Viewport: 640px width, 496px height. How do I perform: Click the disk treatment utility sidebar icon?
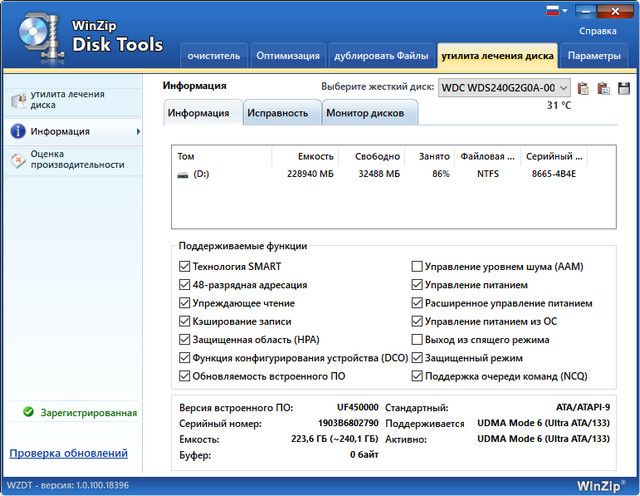point(18,100)
